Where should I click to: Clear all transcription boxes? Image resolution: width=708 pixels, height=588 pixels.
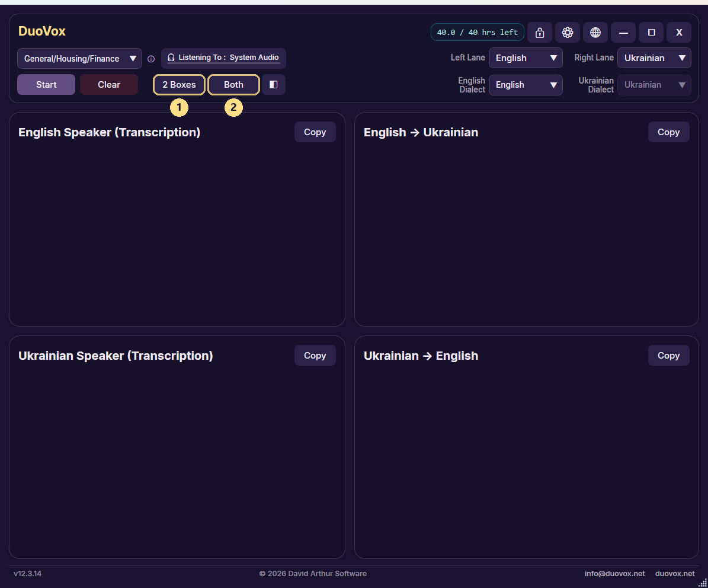pos(109,84)
